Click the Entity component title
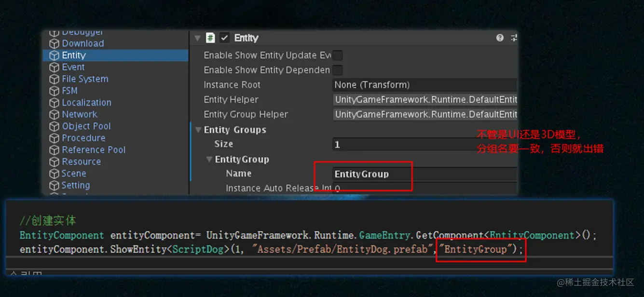The width and height of the screenshot is (644, 297). (246, 38)
